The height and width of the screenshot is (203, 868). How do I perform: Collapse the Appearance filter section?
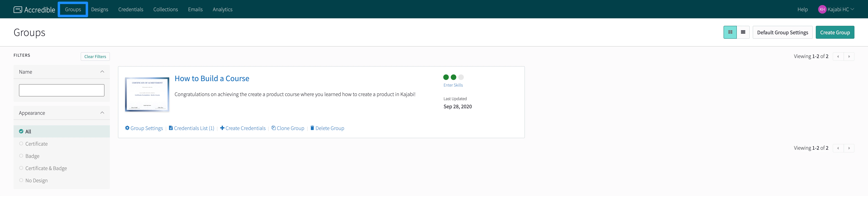pos(102,113)
